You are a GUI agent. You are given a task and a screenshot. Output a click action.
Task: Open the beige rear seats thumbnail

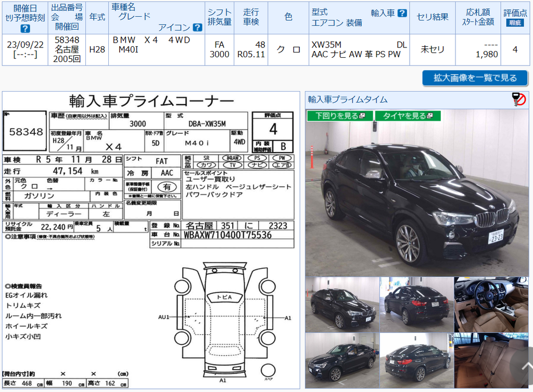(x=491, y=361)
